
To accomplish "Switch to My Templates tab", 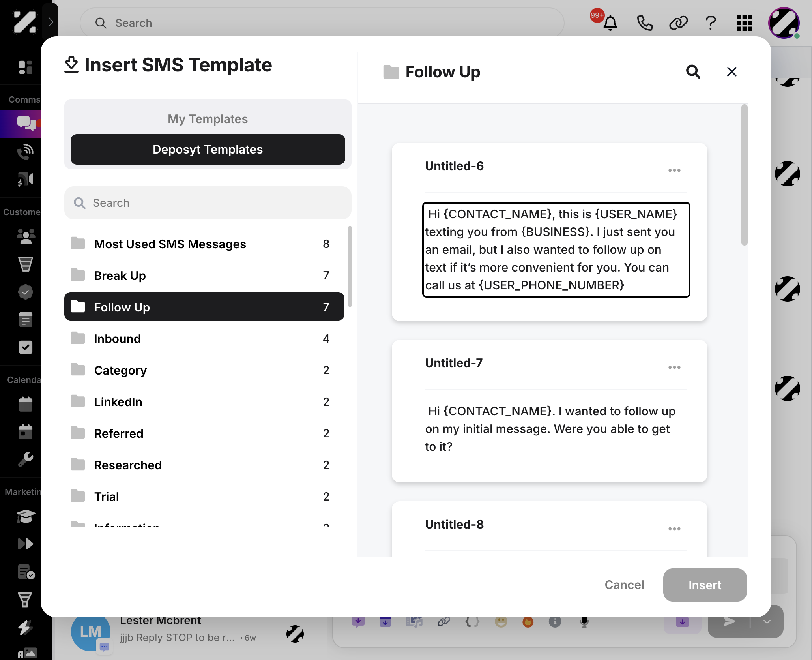I will (208, 119).
